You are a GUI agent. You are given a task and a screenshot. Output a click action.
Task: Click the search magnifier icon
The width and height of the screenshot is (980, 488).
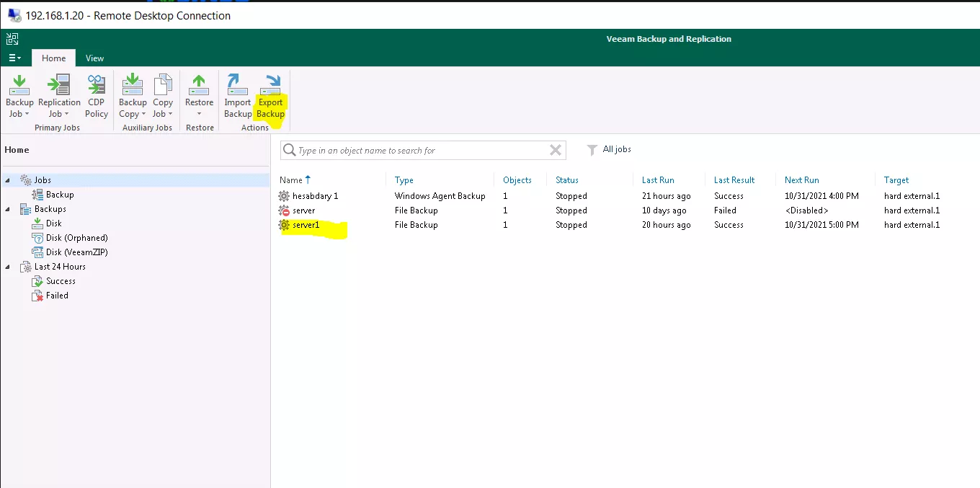(x=290, y=150)
